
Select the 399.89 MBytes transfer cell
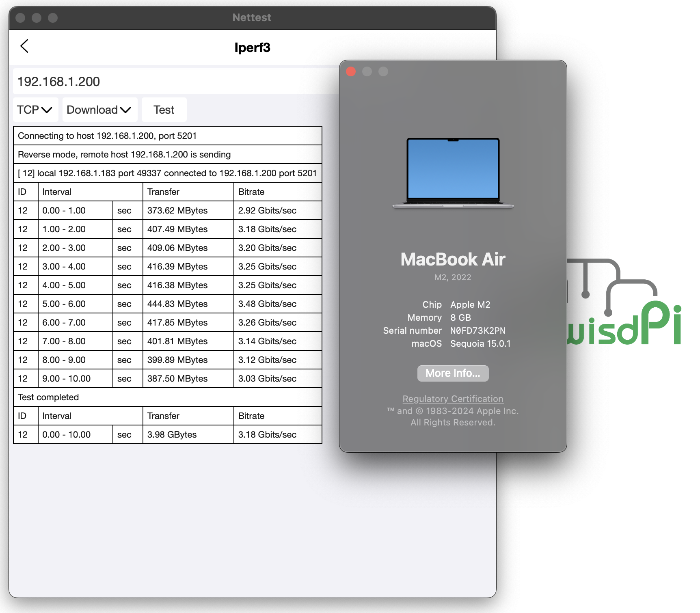188,360
